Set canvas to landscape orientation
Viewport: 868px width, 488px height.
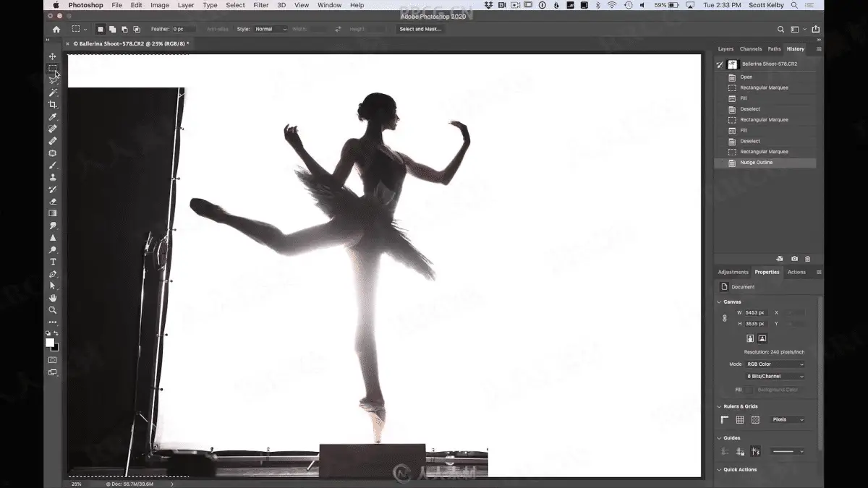(x=762, y=338)
